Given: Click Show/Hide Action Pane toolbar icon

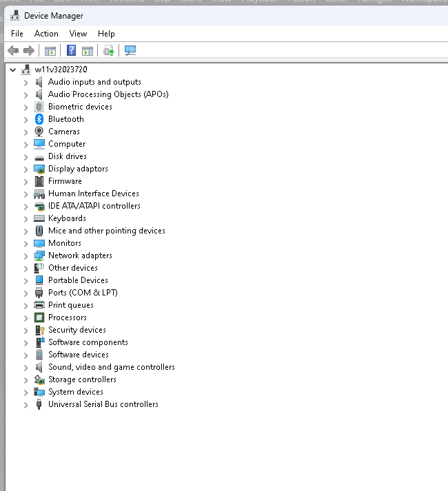Looking at the screenshot, I should 88,51.
